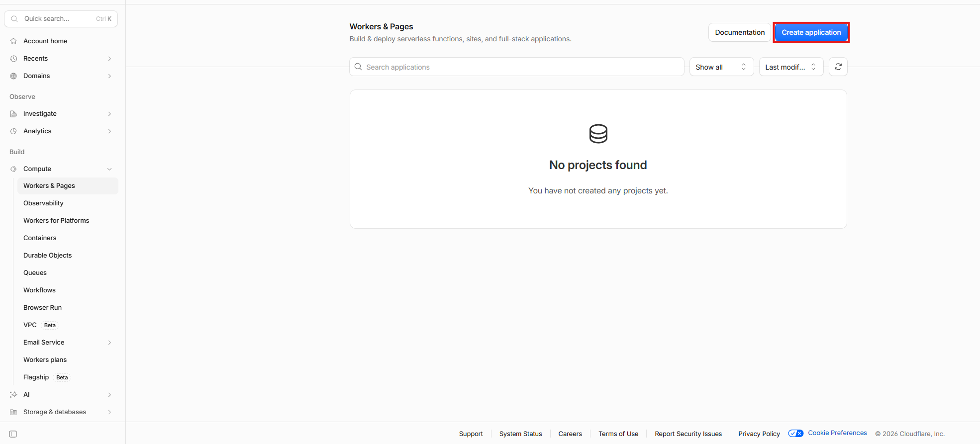Screen dimensions: 980x444
Task: Open the Support footer link
Action: 471,434
